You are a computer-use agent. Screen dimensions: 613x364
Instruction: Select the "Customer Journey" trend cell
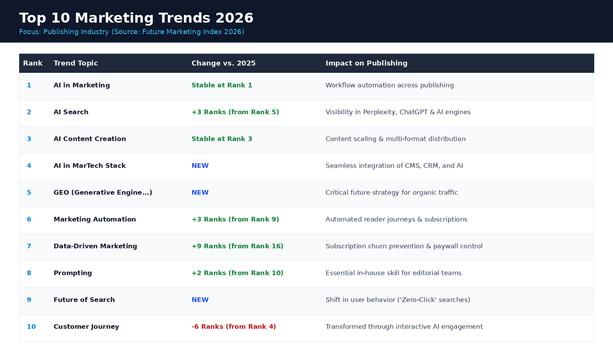coord(86,327)
